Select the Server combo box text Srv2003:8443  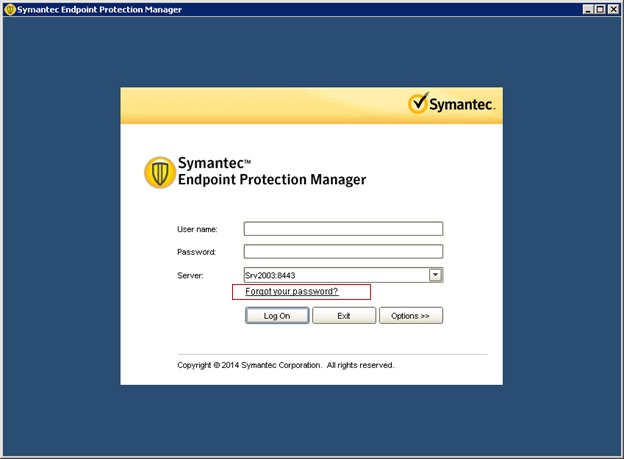270,275
